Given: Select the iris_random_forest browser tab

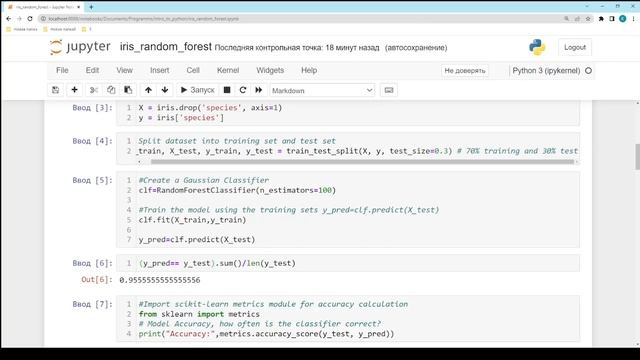Looking at the screenshot, I should [x=44, y=7].
